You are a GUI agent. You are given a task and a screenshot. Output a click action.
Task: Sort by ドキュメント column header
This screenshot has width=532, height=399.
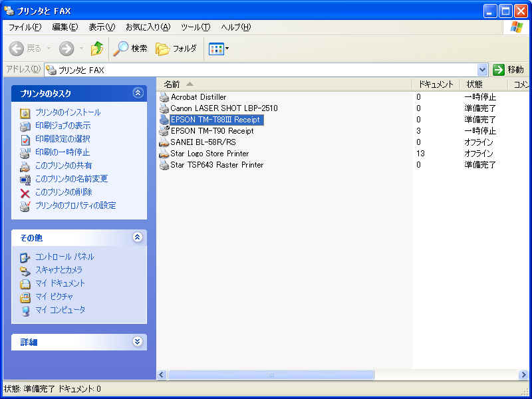[436, 84]
